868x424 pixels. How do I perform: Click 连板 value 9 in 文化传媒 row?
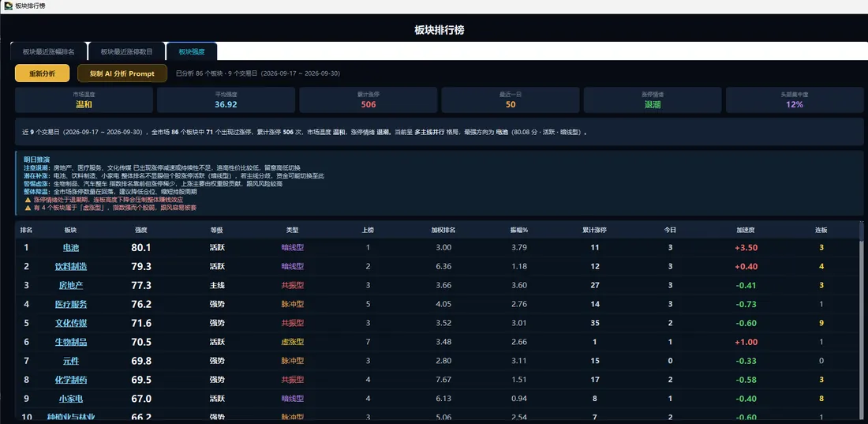point(821,323)
